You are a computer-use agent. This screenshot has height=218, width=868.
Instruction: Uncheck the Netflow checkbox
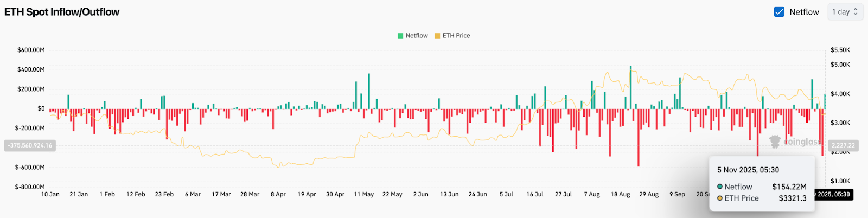779,12
